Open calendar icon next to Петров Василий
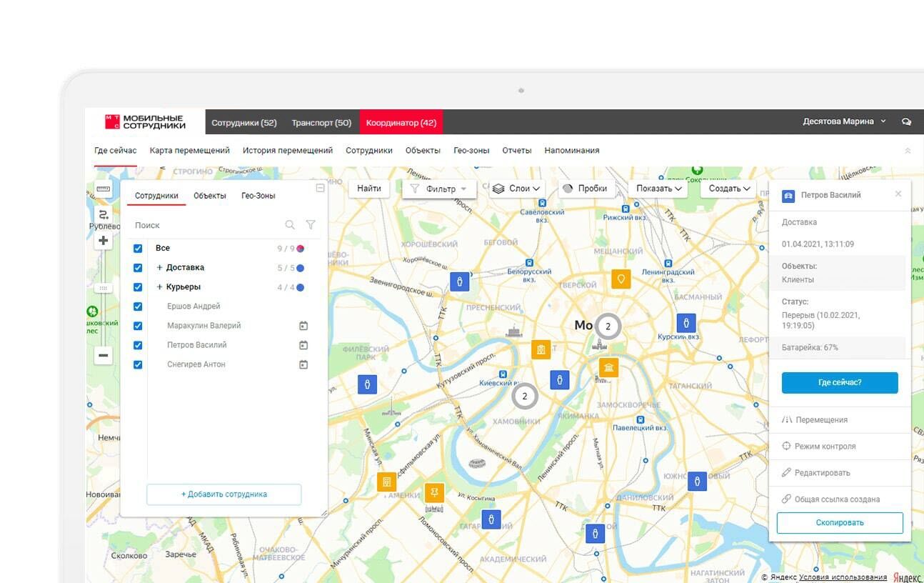This screenshot has height=583, width=924. point(303,345)
